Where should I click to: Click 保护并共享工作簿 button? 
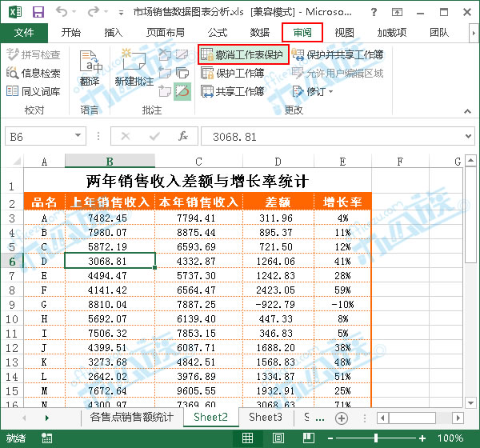click(338, 54)
